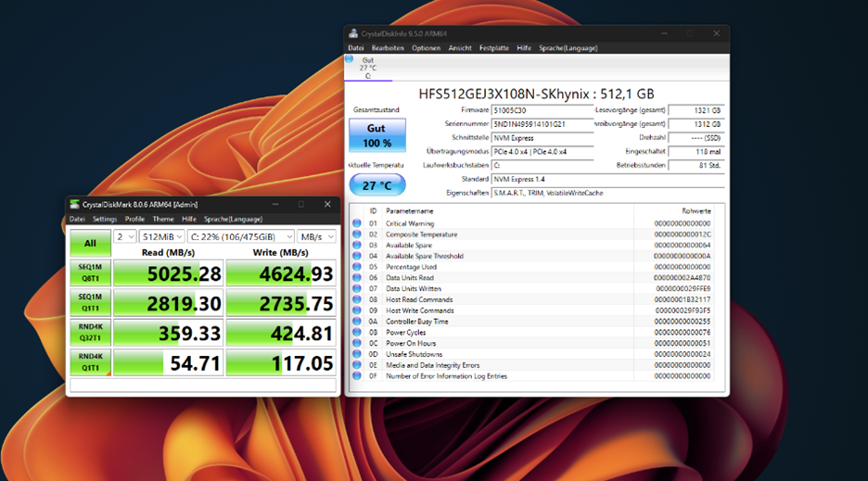
Task: Open Ansicht menu in CrystalDiskInfo
Action: click(x=460, y=48)
